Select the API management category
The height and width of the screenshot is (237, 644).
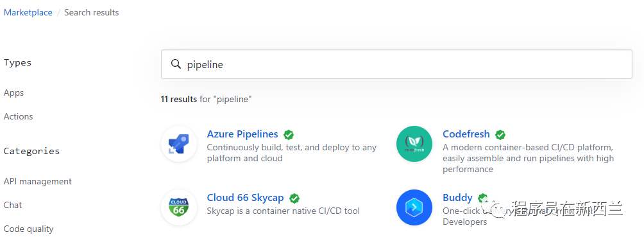coord(38,182)
